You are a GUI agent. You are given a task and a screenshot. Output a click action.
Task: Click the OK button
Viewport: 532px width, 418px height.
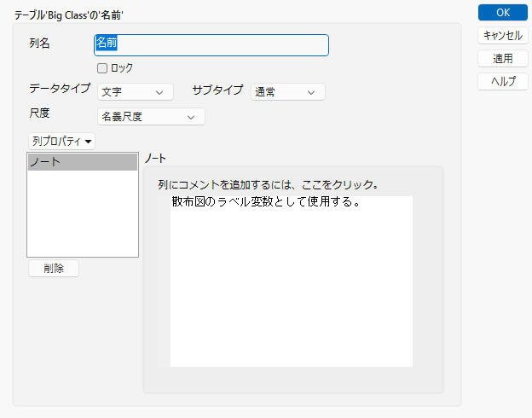[x=503, y=13]
